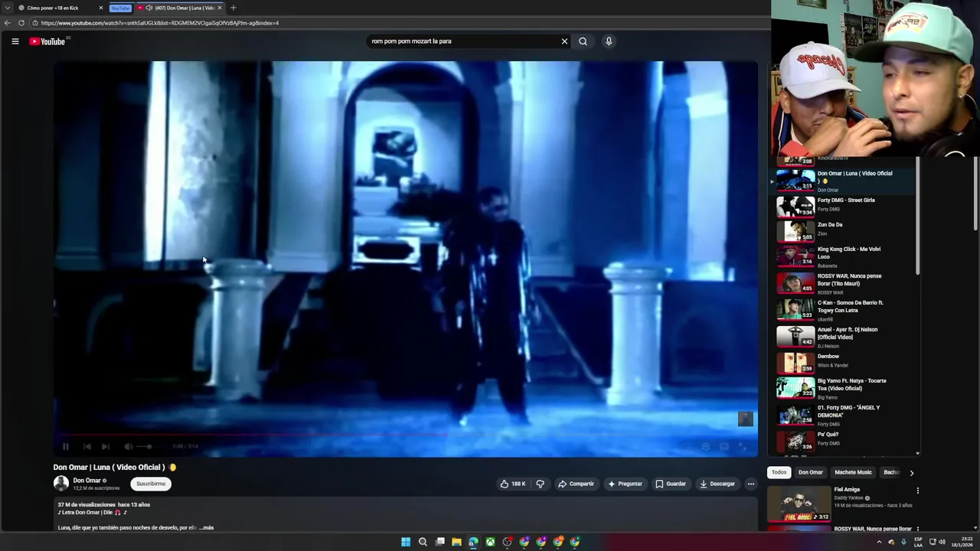
Task: Select the Don Omar filter chip
Action: pyautogui.click(x=810, y=472)
